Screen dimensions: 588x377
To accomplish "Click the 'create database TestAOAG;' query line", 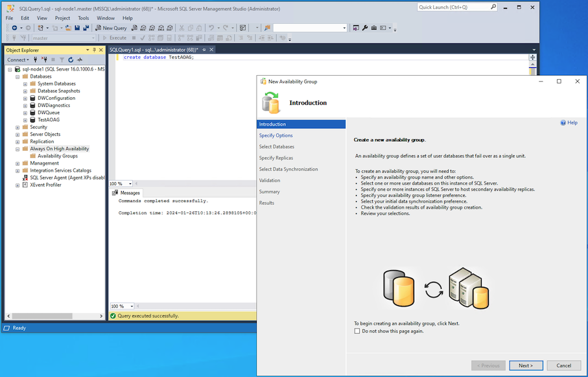I will point(159,58).
